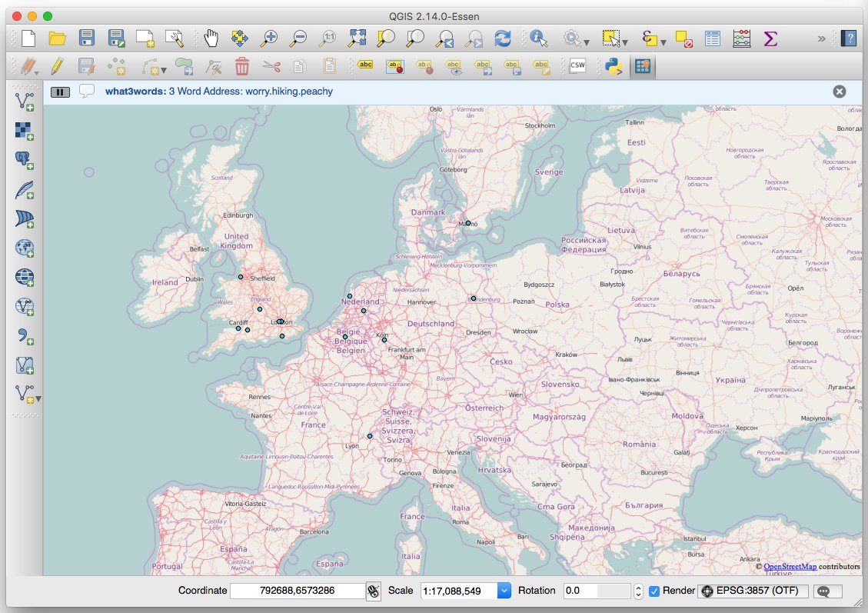Pause the message bar countdown
The height and width of the screenshot is (613, 868).
60,92
